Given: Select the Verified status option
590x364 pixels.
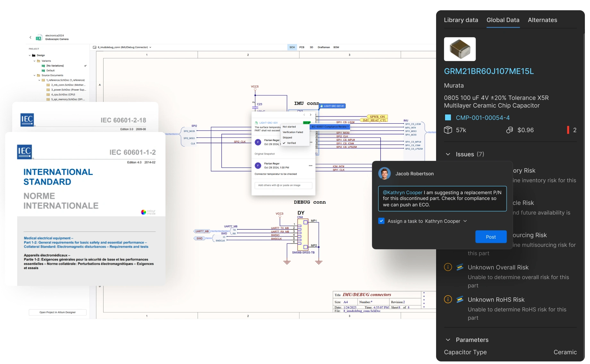Looking at the screenshot, I should [291, 143].
